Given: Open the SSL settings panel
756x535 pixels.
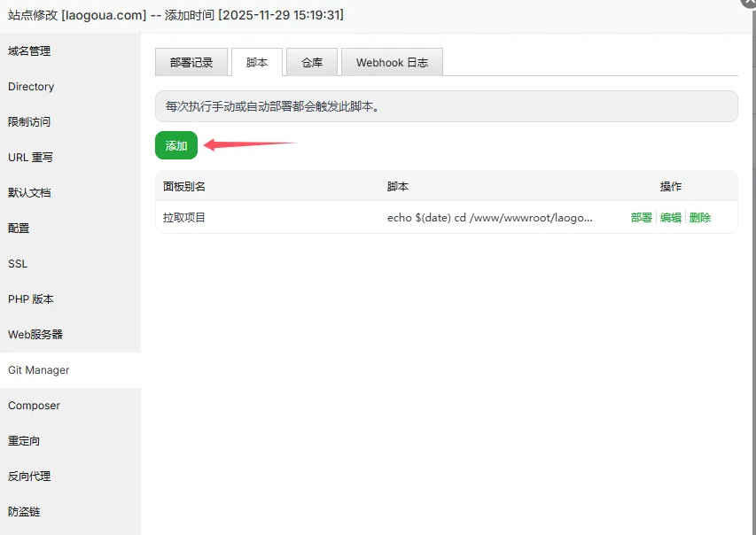Looking at the screenshot, I should [x=18, y=263].
